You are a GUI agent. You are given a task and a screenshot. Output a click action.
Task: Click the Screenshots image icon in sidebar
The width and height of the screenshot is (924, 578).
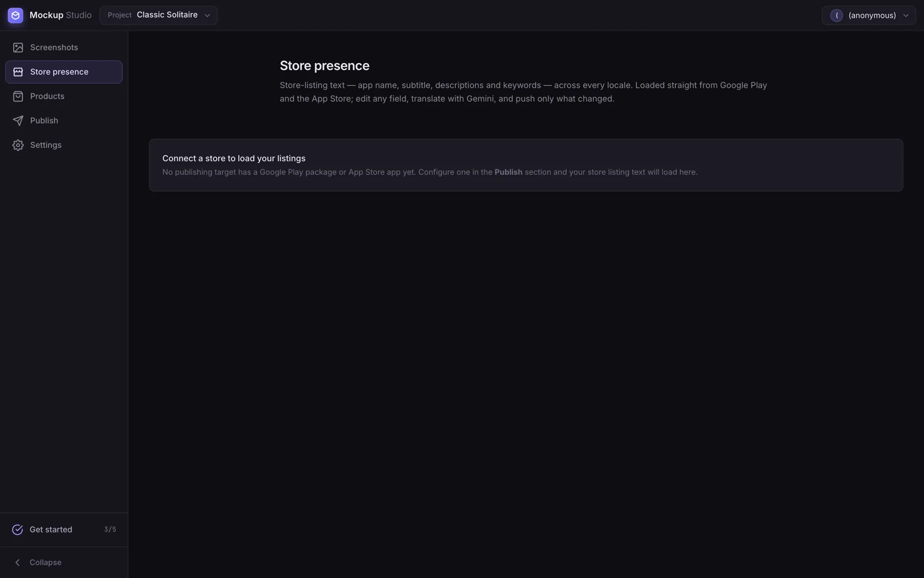point(18,48)
